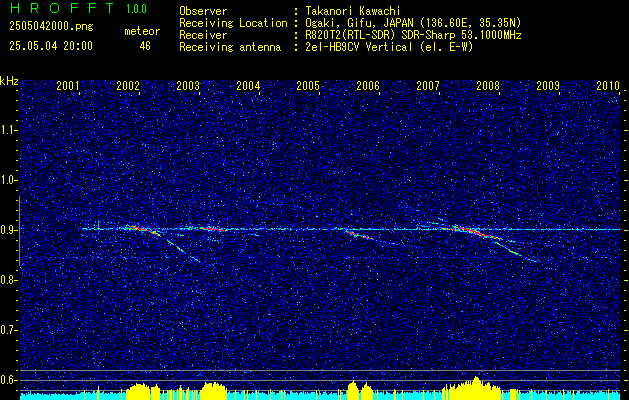The image size is (629, 400).
Task: Click the 'meteor' count label
Action: click(x=142, y=31)
